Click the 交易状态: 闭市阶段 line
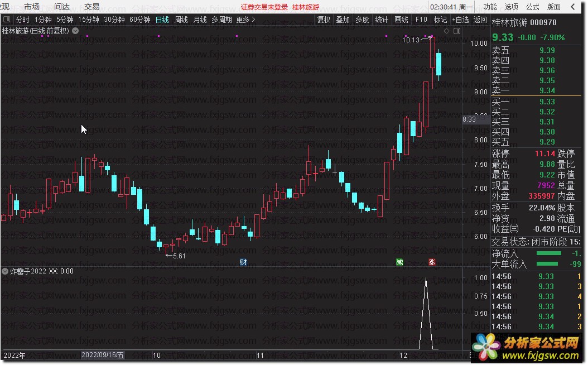The height and width of the screenshot is (365, 588). (x=536, y=242)
